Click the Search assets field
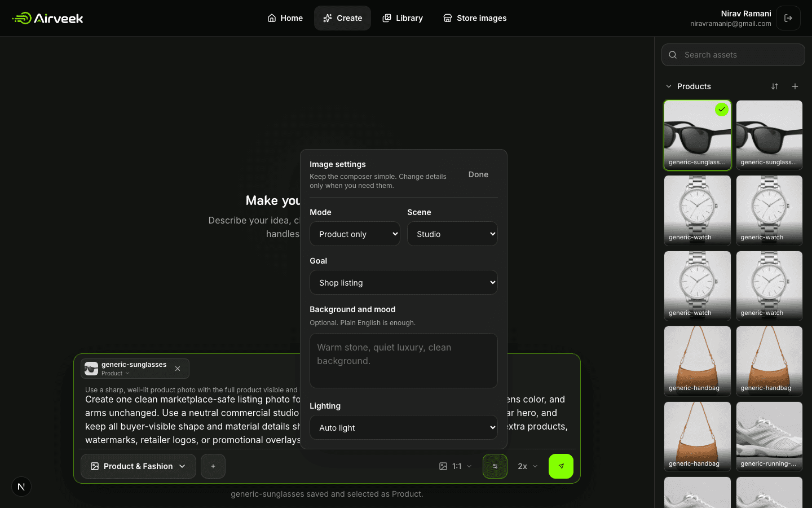Screen dimensions: 812x508 click(733, 55)
